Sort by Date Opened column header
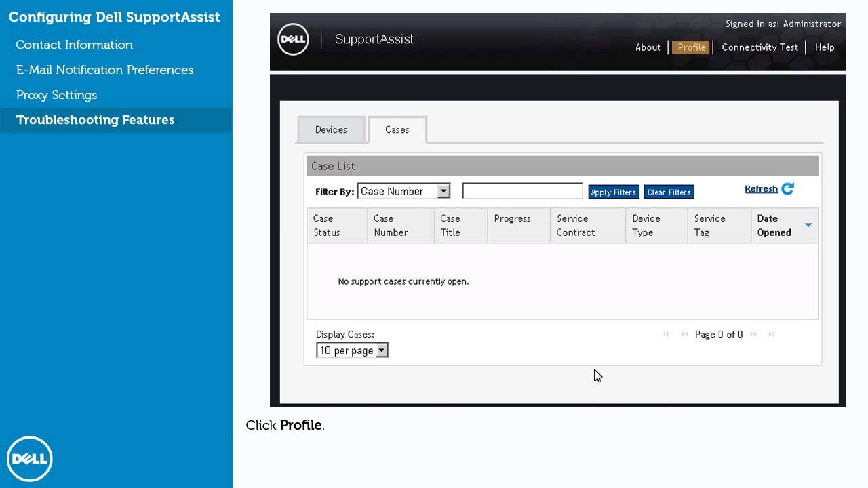Image resolution: width=868 pixels, height=488 pixels. pyautogui.click(x=785, y=225)
